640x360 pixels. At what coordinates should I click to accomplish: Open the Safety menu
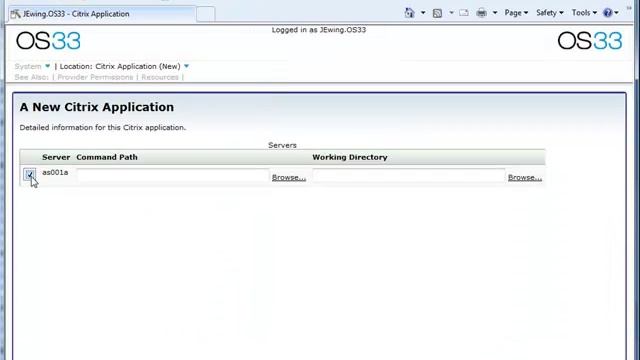(x=549, y=13)
